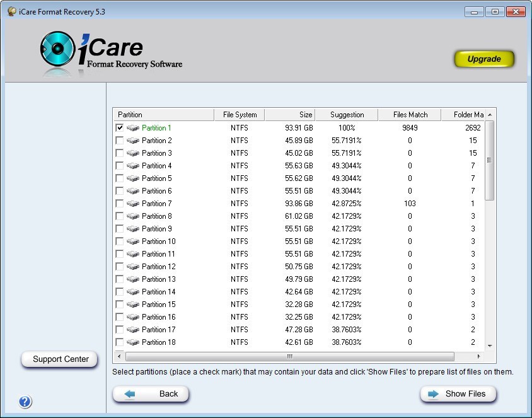532x418 pixels.
Task: Select the Partition 17 row label
Action: coord(158,330)
